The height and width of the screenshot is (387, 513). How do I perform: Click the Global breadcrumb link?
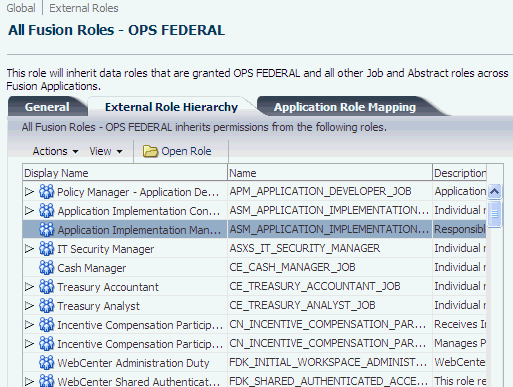click(21, 8)
